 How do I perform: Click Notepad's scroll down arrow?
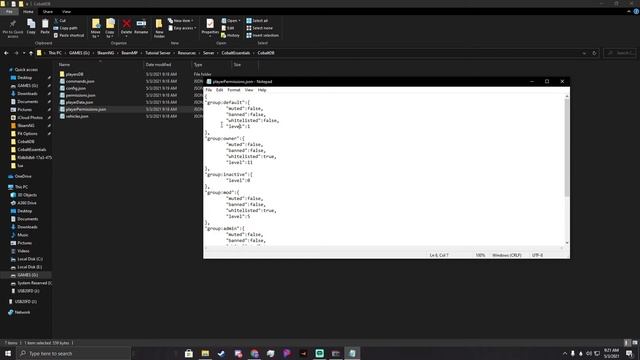(567, 243)
